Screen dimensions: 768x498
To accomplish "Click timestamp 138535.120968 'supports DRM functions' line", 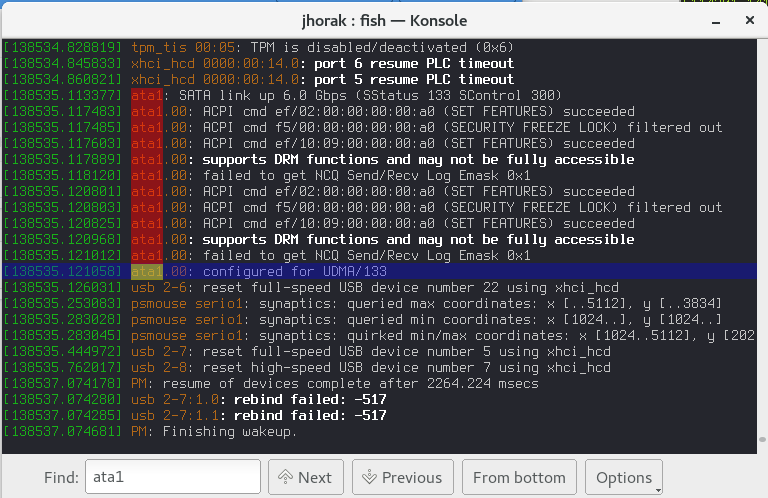I will point(319,239).
